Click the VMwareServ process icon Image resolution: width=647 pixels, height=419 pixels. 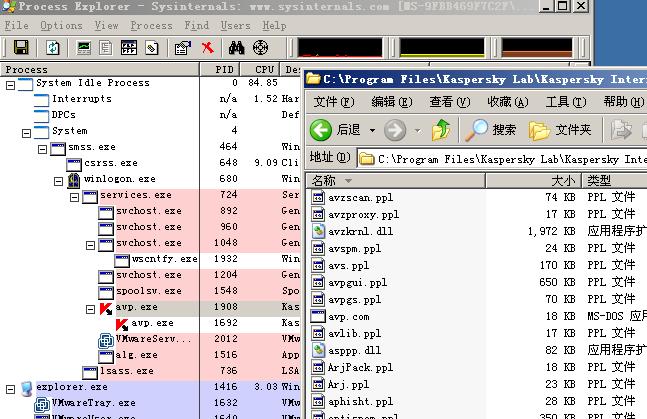click(x=106, y=341)
